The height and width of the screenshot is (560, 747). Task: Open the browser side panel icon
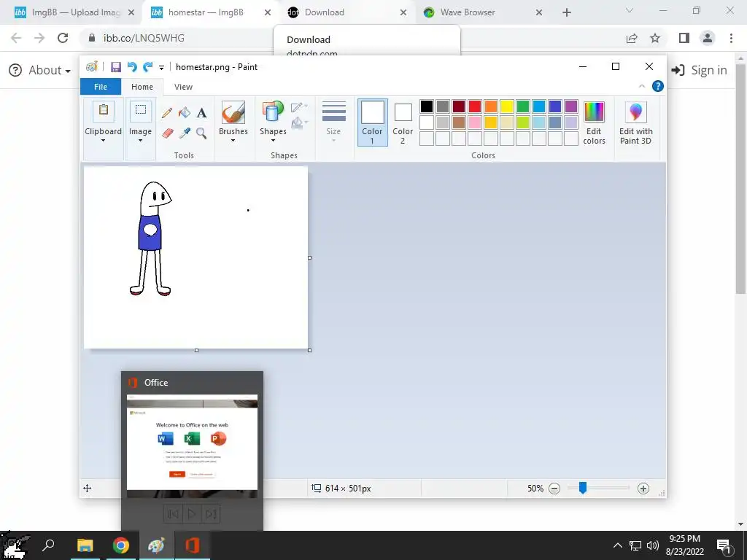(684, 38)
